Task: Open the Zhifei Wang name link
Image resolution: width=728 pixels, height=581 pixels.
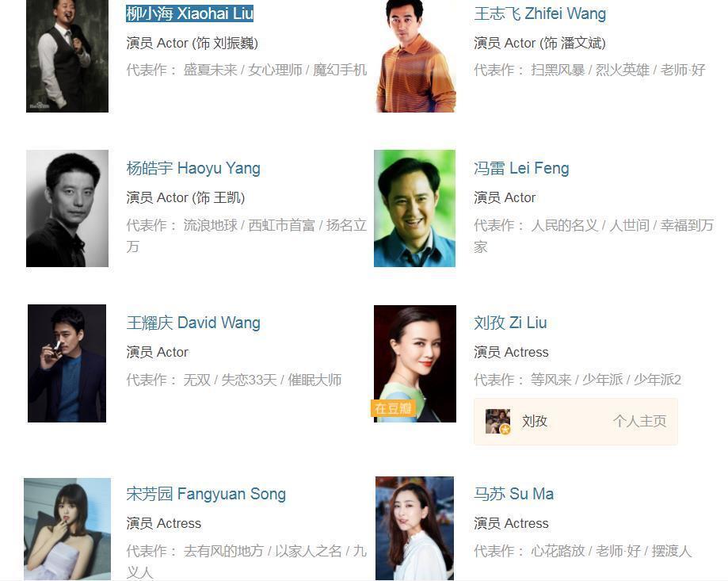Action: [x=539, y=13]
